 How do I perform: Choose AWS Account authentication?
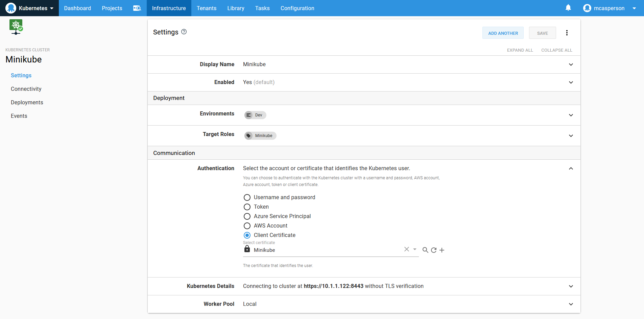tap(247, 226)
